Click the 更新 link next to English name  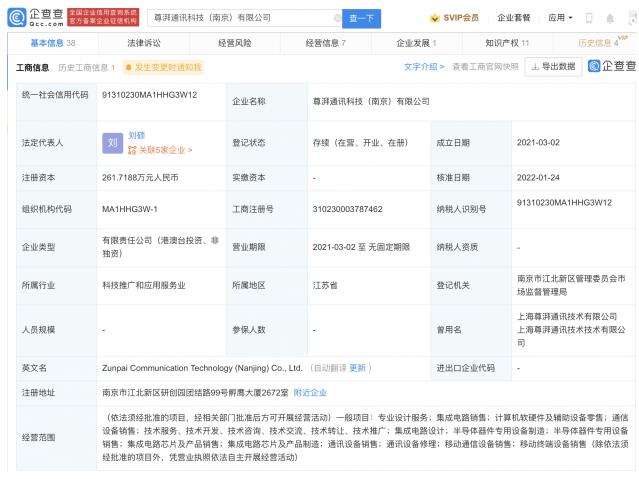(x=357, y=368)
